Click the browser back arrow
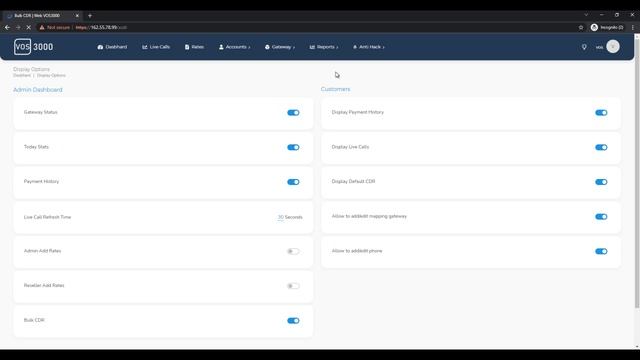 click(x=7, y=27)
